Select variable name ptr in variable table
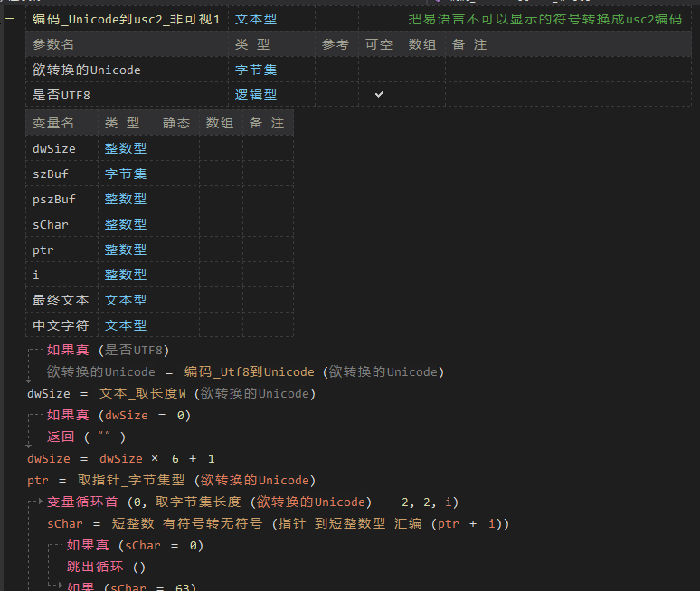 pos(43,250)
